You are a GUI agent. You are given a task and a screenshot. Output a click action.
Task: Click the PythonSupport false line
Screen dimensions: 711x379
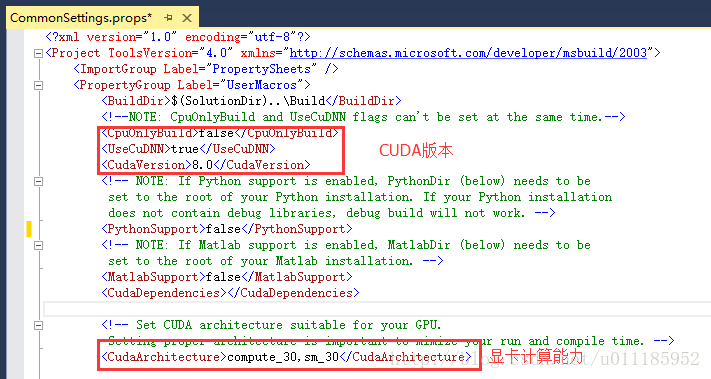coord(227,229)
